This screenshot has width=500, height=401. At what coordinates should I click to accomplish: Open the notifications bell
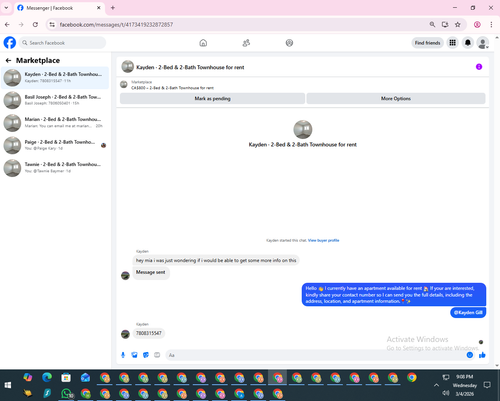tap(468, 43)
